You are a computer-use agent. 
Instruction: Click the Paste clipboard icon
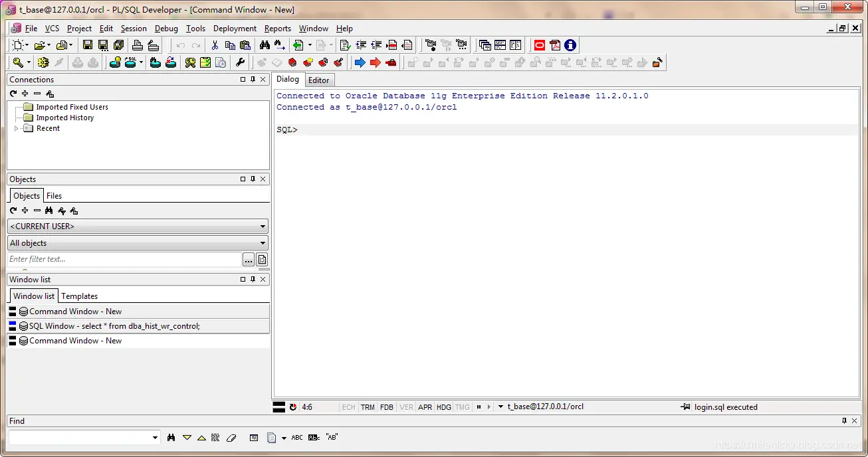click(245, 45)
